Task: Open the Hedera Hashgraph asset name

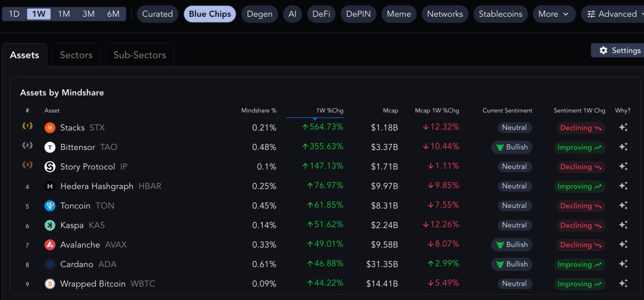Action: coord(98,186)
